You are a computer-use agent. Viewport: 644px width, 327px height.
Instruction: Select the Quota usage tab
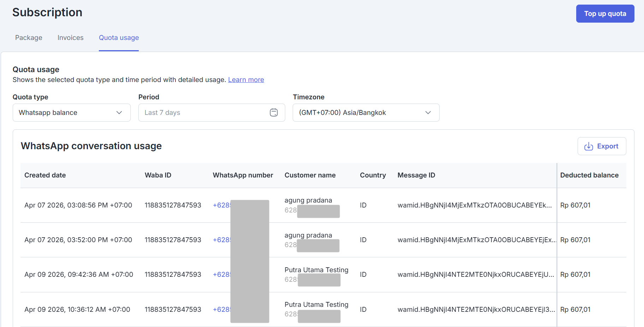click(119, 38)
